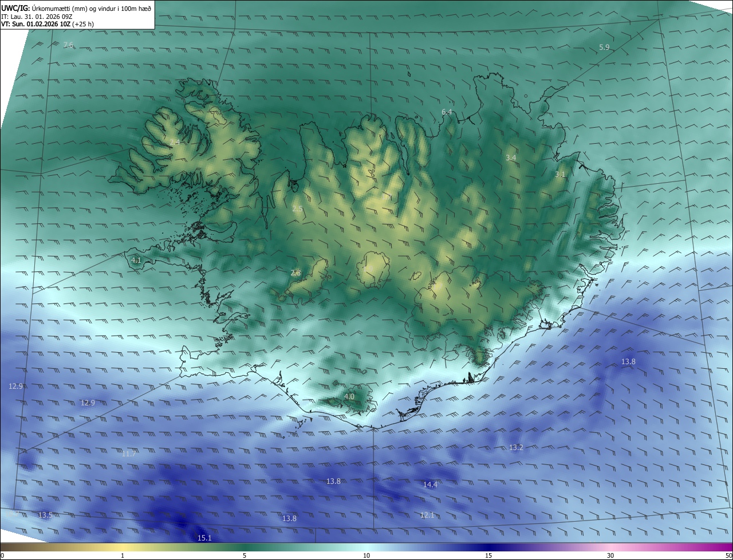Click the map value label 13.2
Screen dimensions: 733x560
516,447
